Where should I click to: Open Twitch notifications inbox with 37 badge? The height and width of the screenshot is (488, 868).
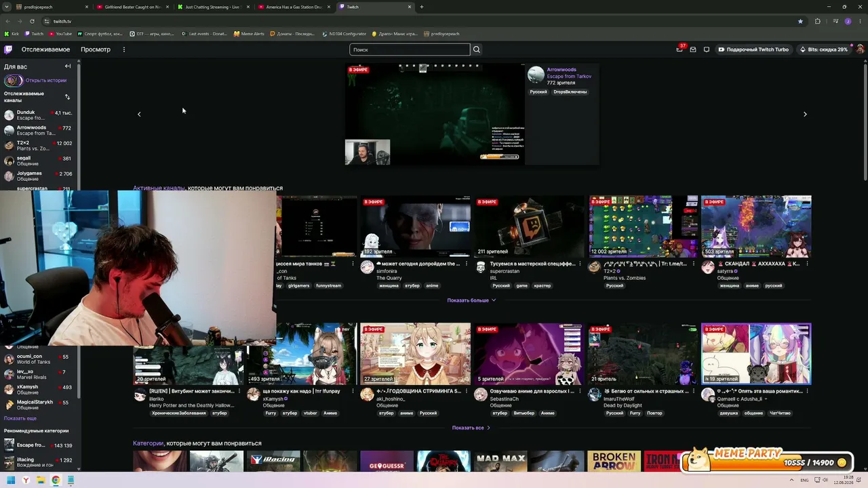(679, 49)
